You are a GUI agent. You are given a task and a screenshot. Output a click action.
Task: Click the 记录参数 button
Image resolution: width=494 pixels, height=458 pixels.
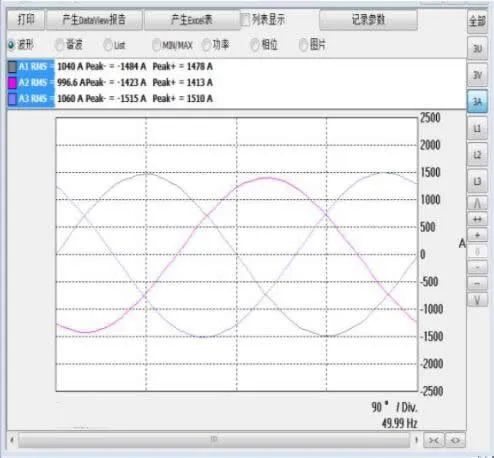coord(368,20)
